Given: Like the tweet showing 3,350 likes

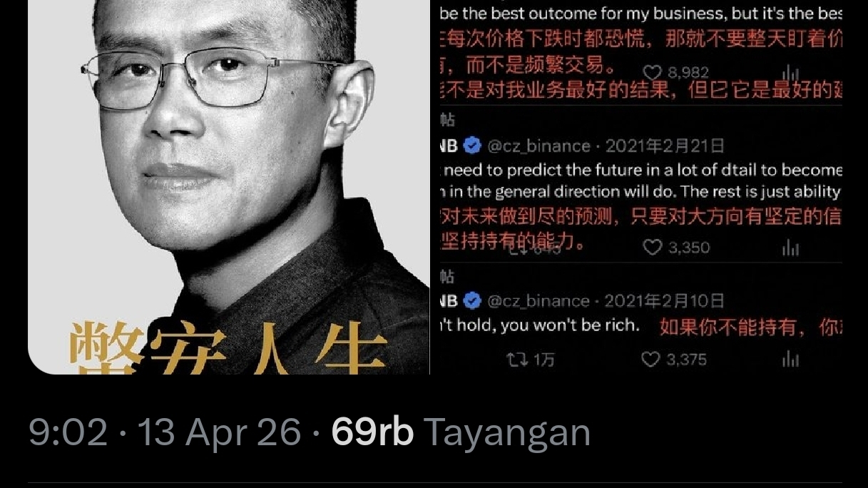Looking at the screenshot, I should pos(652,247).
